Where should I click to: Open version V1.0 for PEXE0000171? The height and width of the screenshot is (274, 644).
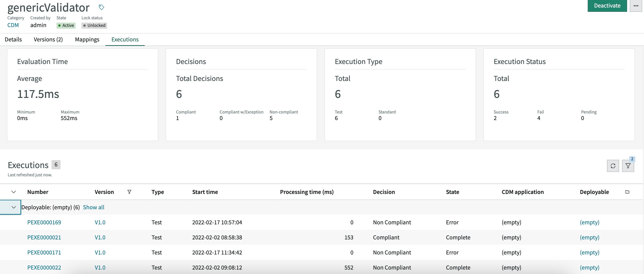(100, 252)
